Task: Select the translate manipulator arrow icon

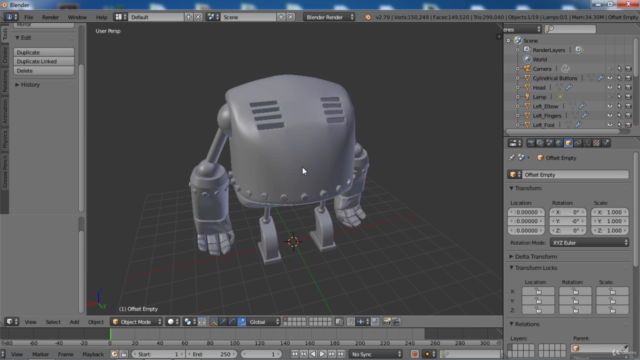Action: (223, 322)
